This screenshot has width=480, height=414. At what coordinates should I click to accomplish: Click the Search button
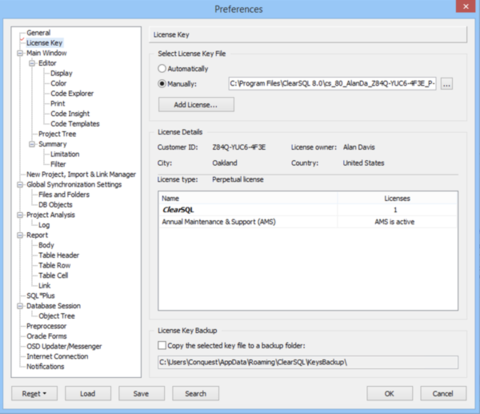click(x=196, y=394)
